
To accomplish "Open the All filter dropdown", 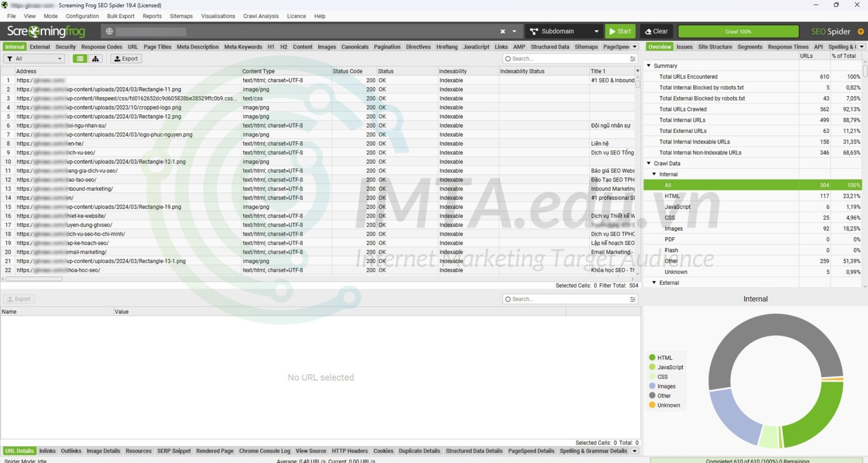I will [x=34, y=59].
